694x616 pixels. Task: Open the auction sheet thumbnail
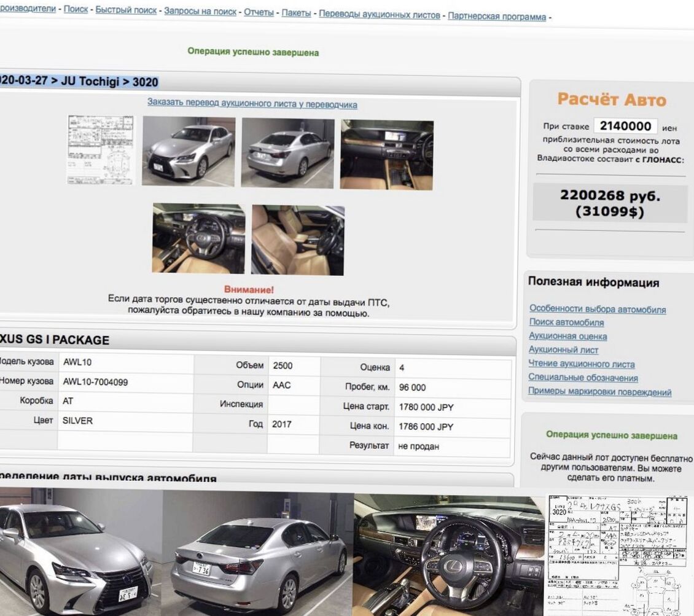pos(101,150)
